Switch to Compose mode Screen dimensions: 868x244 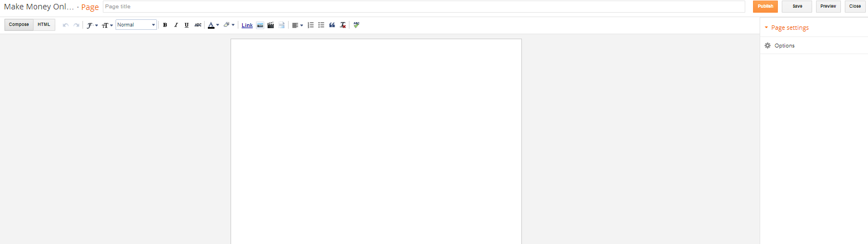[19, 25]
